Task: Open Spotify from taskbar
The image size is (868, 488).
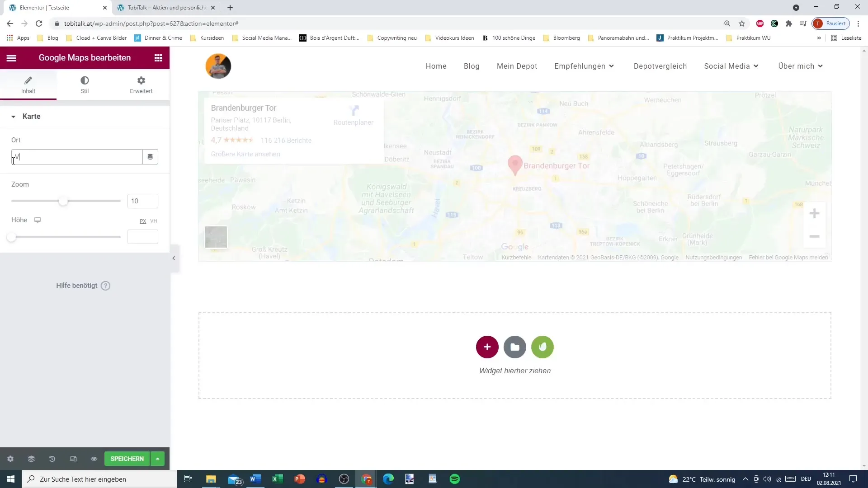Action: (x=455, y=479)
